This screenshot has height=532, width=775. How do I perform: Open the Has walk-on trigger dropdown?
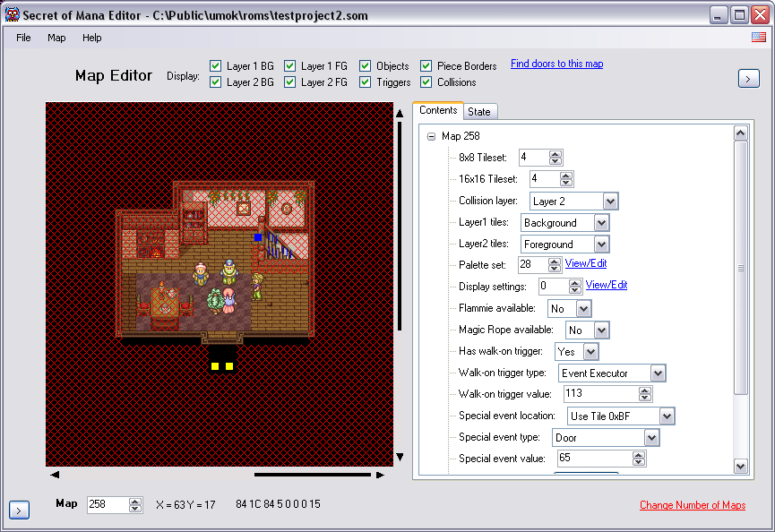(x=590, y=352)
